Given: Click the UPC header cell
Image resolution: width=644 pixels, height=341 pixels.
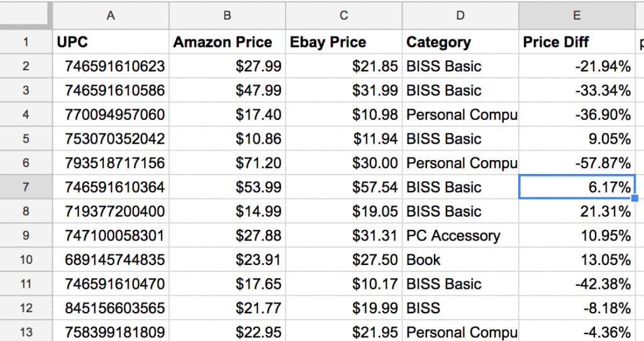Looking at the screenshot, I should (x=111, y=42).
